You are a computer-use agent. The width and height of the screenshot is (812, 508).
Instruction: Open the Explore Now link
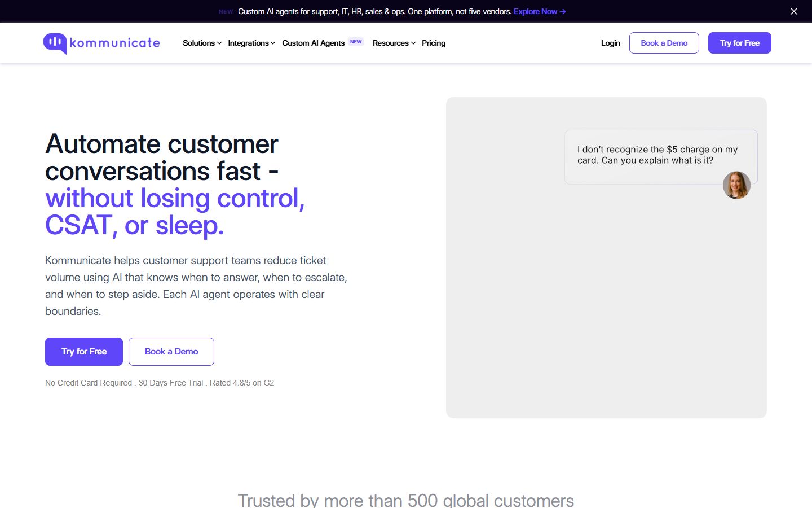tap(540, 11)
